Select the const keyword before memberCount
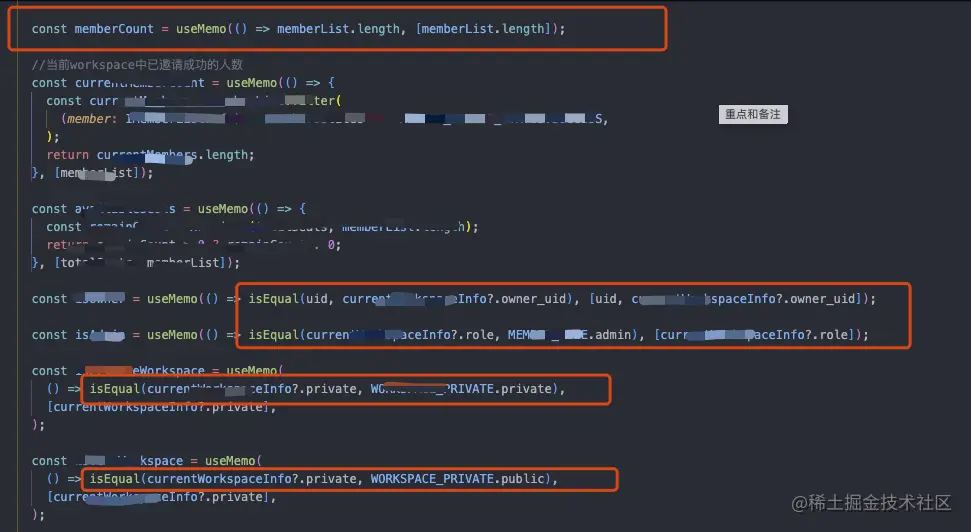971x532 pixels. point(50,29)
